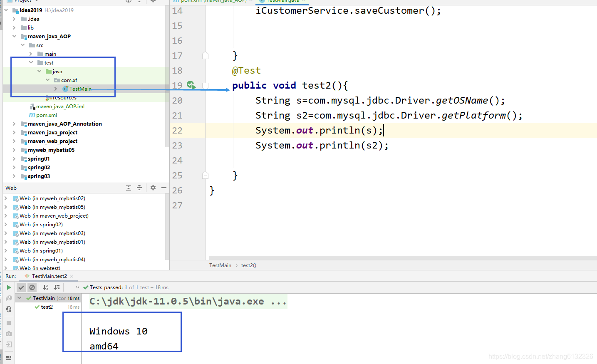Click restore layout icon in Run panel
The image size is (597, 364).
coord(9,358)
